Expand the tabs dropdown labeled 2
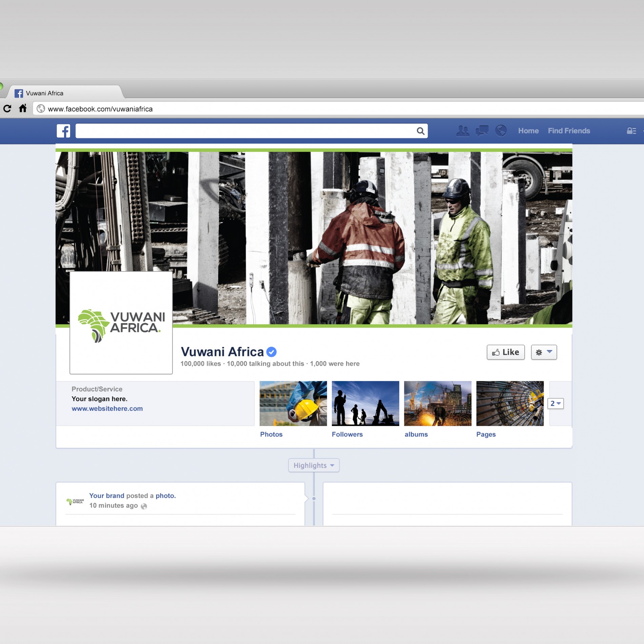The width and height of the screenshot is (644, 644). 555,403
